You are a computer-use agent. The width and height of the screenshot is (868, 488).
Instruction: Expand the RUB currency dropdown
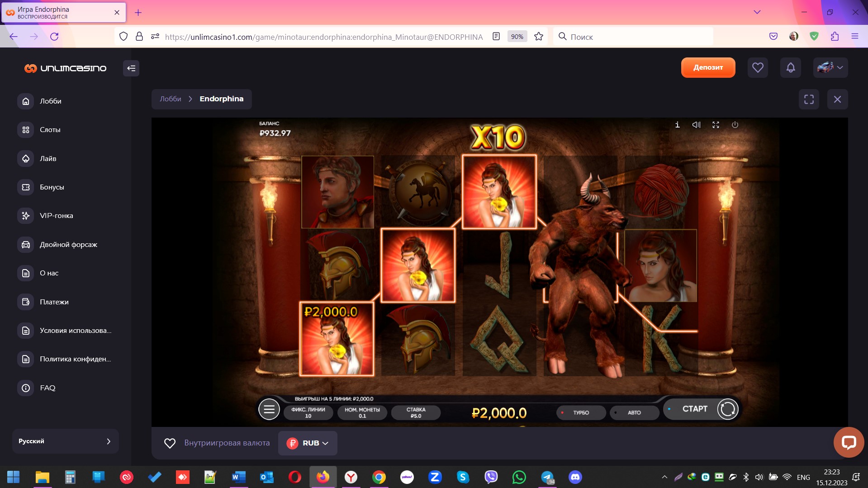click(x=308, y=443)
